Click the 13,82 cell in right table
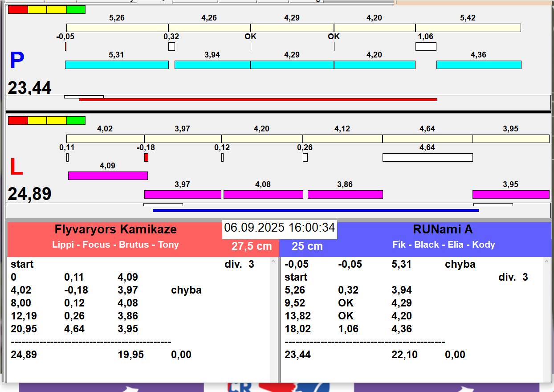The image size is (554, 392). 297,316
